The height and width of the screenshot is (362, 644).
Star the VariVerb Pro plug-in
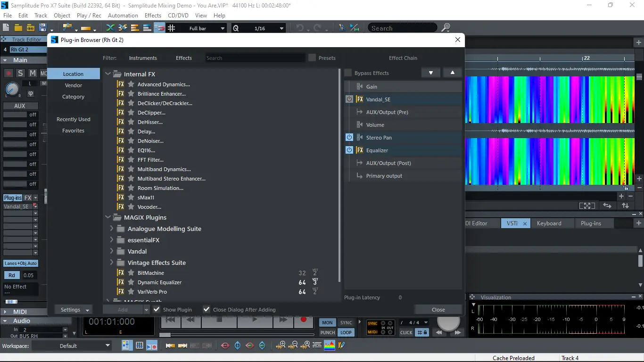tap(131, 292)
